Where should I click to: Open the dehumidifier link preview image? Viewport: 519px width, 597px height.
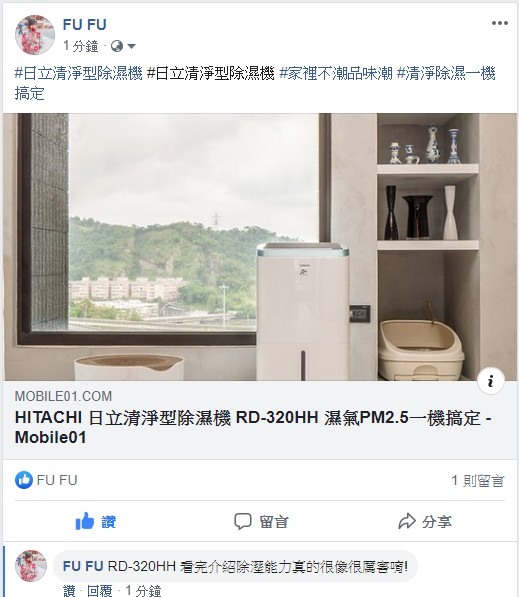(260, 247)
